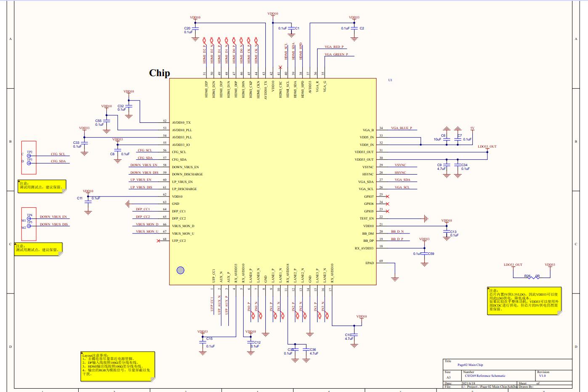This screenshot has width=588, height=392.
Task: Select the C11 capacitor symbol
Action: 88,201
